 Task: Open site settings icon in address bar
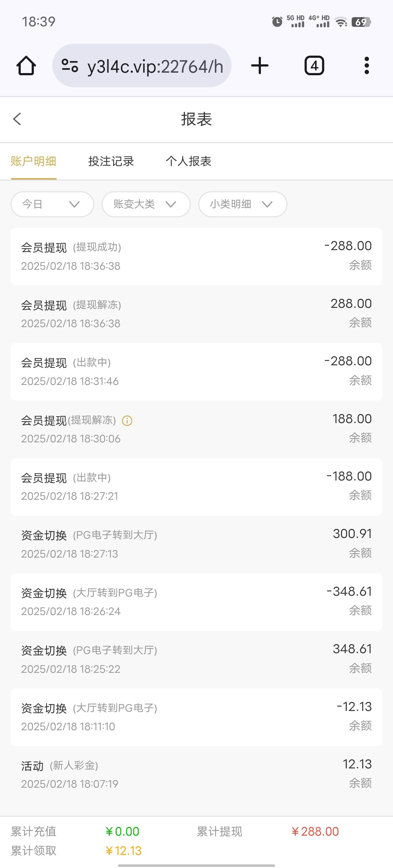(70, 66)
